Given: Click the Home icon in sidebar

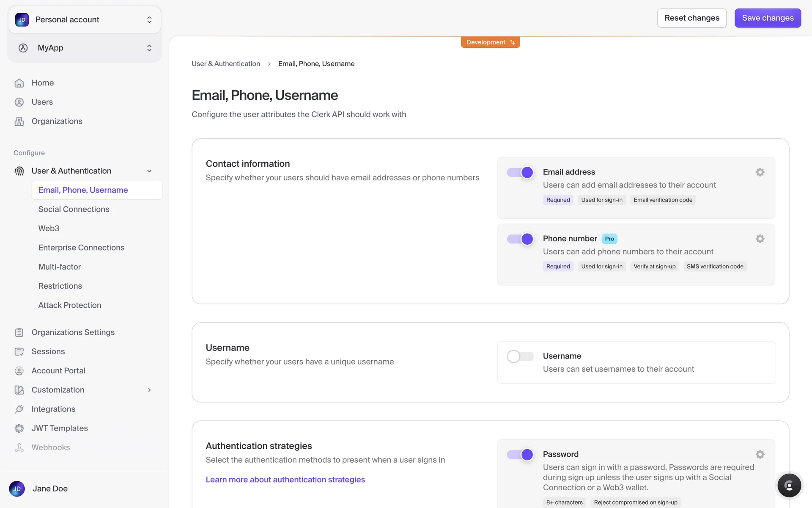Looking at the screenshot, I should (x=19, y=83).
